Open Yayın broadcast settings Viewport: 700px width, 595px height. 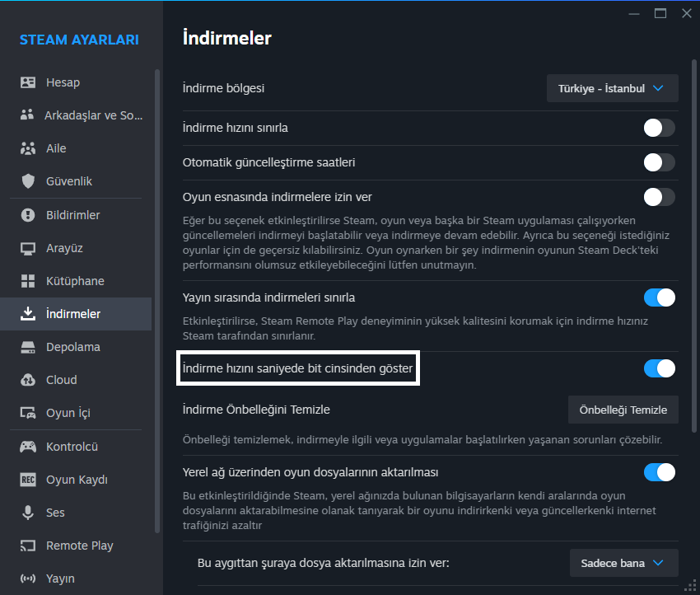76,579
